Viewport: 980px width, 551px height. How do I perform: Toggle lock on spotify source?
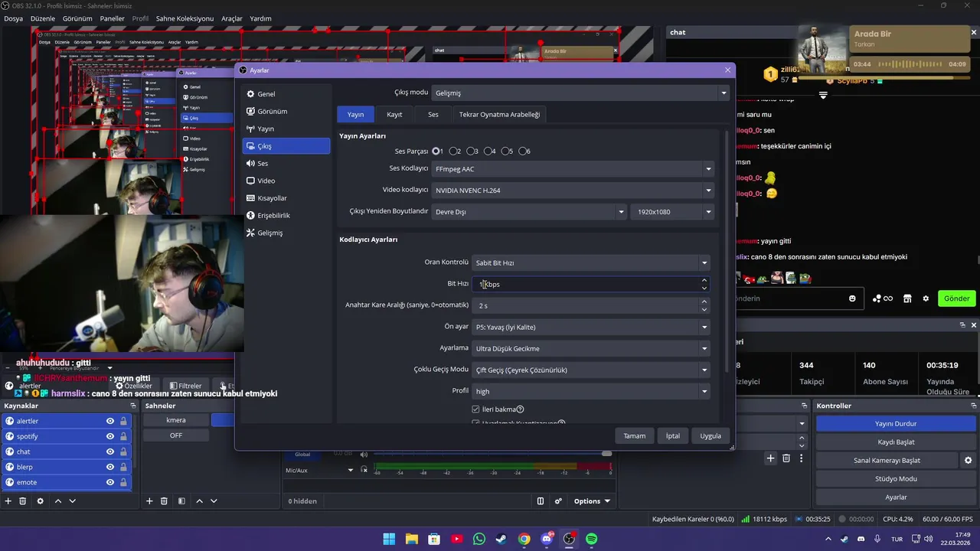tap(123, 436)
